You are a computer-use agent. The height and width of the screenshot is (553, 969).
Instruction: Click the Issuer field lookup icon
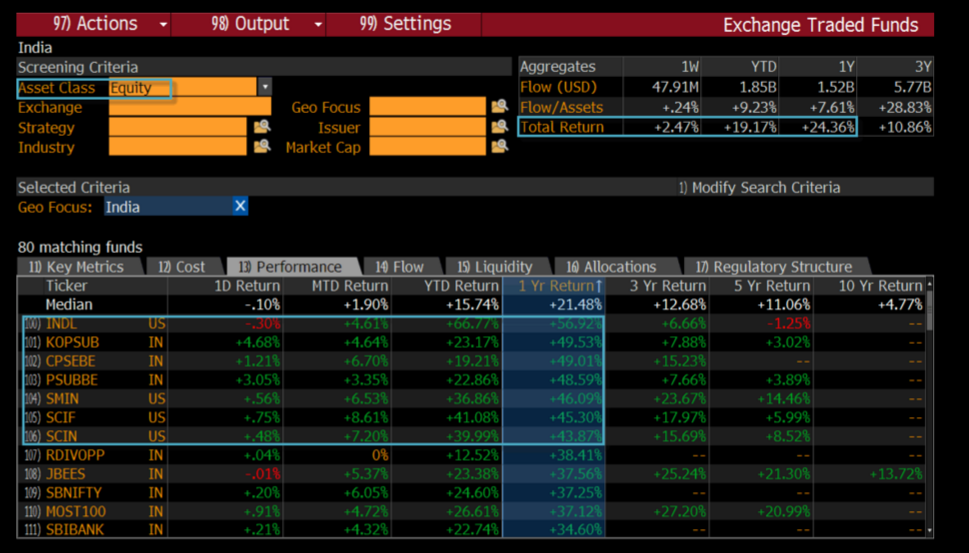pyautogui.click(x=499, y=127)
